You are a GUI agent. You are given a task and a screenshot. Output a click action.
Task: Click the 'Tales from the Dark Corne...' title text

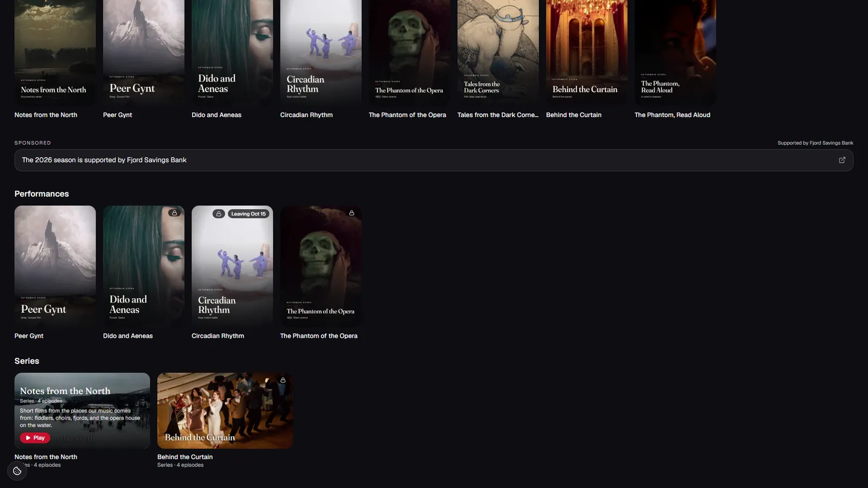[x=498, y=115]
